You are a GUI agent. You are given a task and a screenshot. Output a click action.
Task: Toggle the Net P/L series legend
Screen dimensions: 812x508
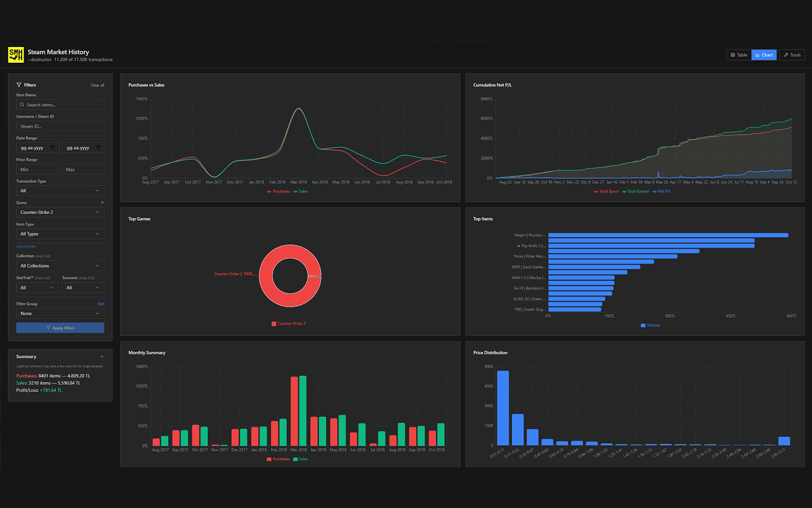click(662, 191)
